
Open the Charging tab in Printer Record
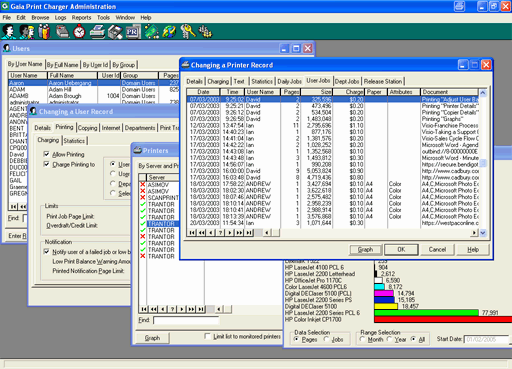(218, 81)
